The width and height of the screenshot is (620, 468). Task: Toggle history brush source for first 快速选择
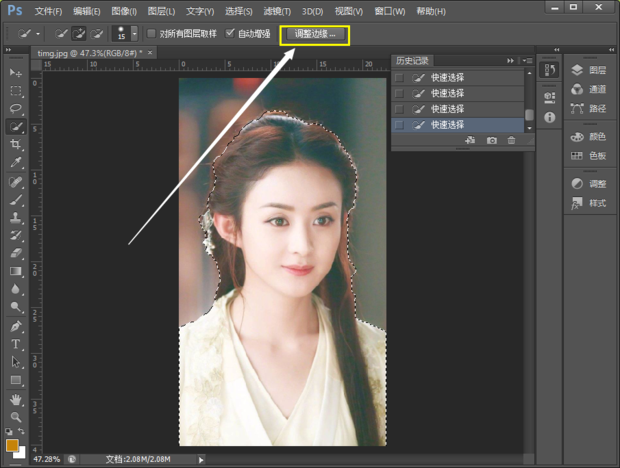399,77
